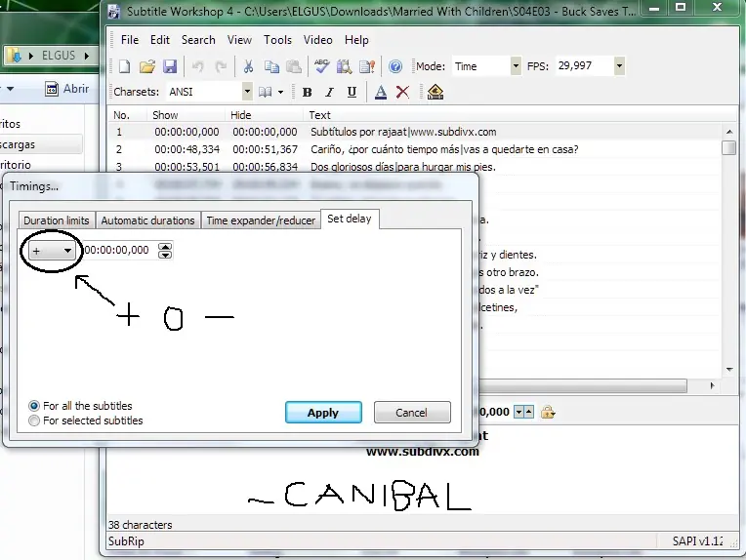
Task: Click the subtitle list scroll down arrow
Action: click(x=729, y=370)
